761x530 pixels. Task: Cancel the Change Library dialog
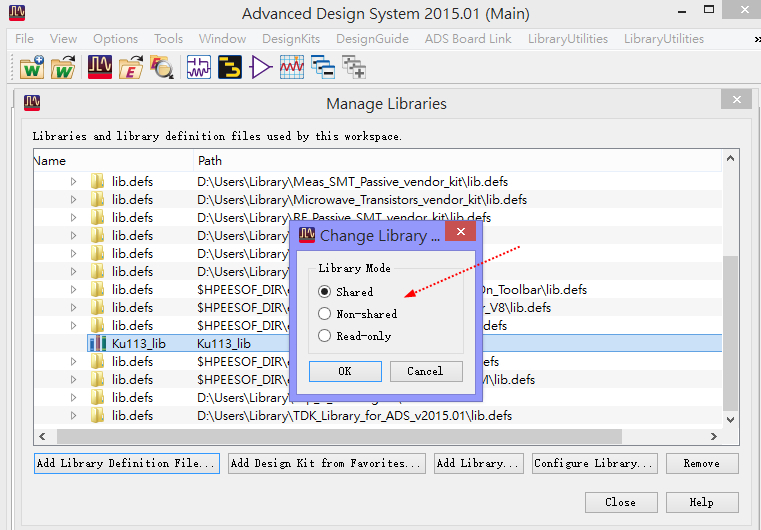tap(426, 371)
